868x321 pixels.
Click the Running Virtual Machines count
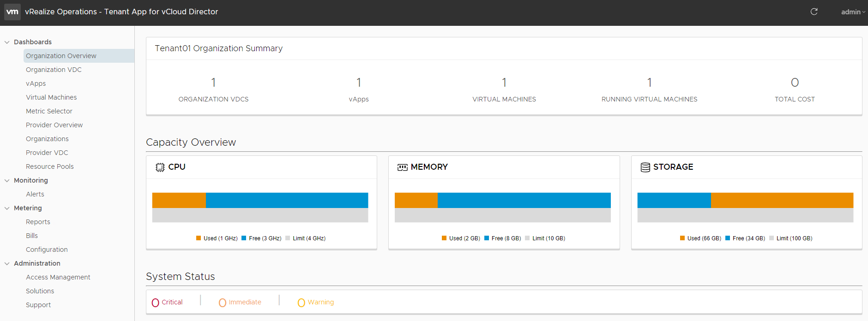tap(649, 83)
